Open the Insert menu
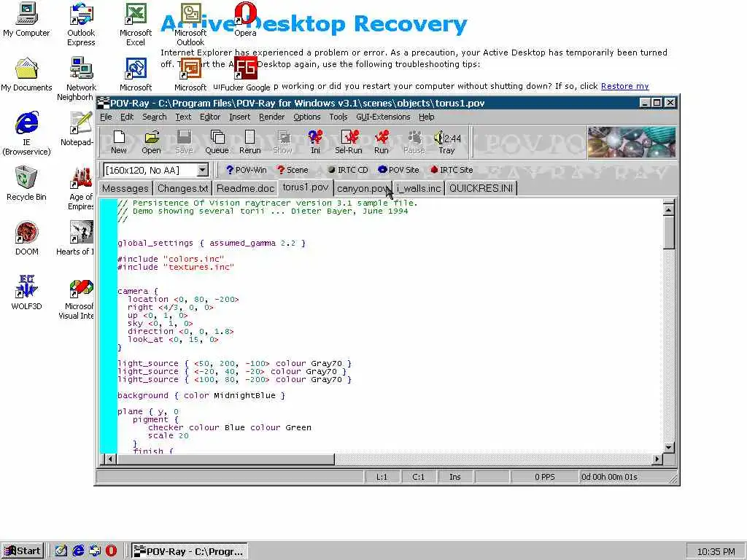This screenshot has width=747, height=560. [239, 117]
